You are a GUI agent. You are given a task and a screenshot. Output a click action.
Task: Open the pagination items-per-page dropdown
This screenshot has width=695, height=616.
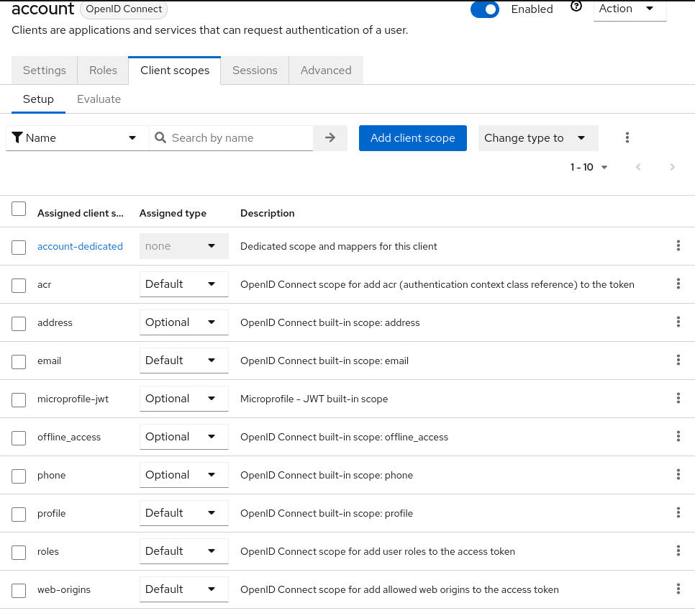pos(589,166)
